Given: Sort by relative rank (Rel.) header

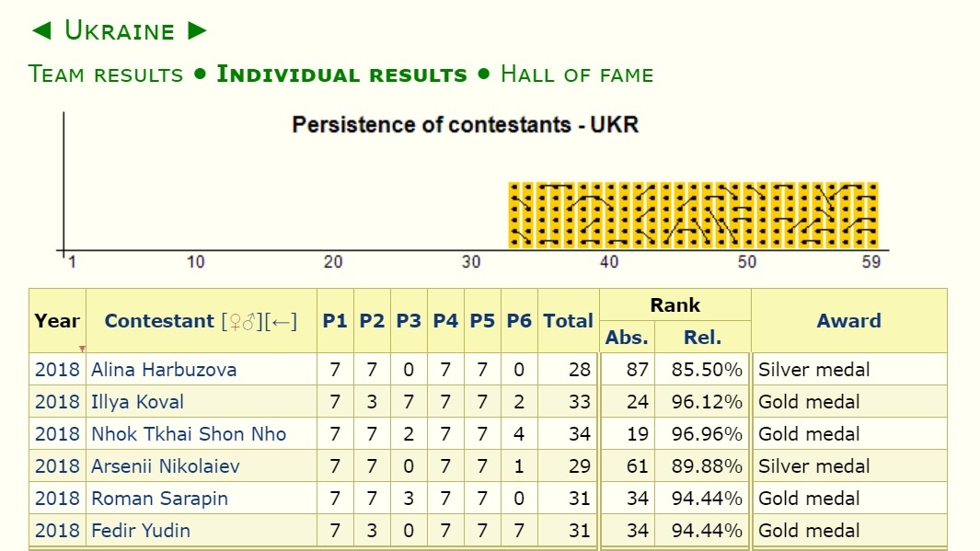Looking at the screenshot, I should point(703,338).
